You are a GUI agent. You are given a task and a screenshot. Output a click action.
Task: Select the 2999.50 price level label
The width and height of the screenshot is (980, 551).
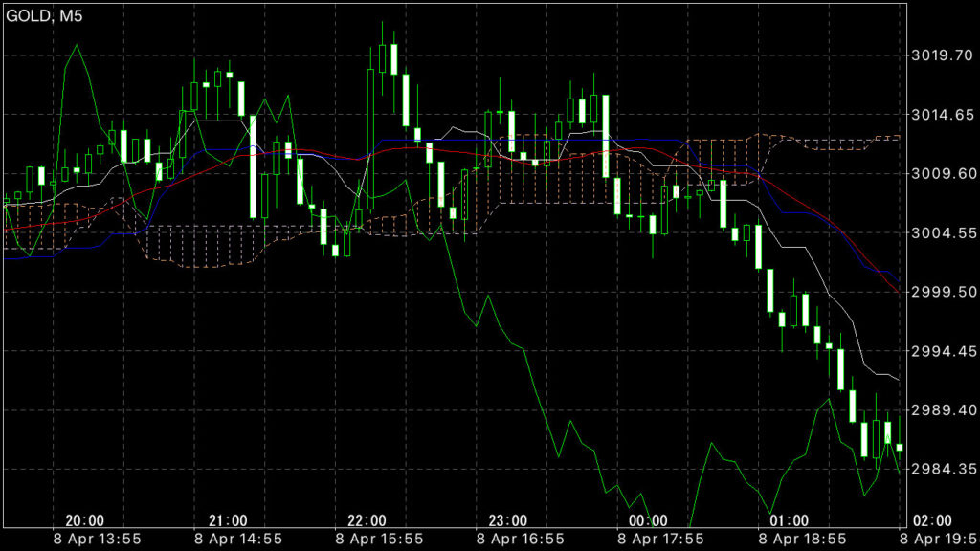point(942,292)
